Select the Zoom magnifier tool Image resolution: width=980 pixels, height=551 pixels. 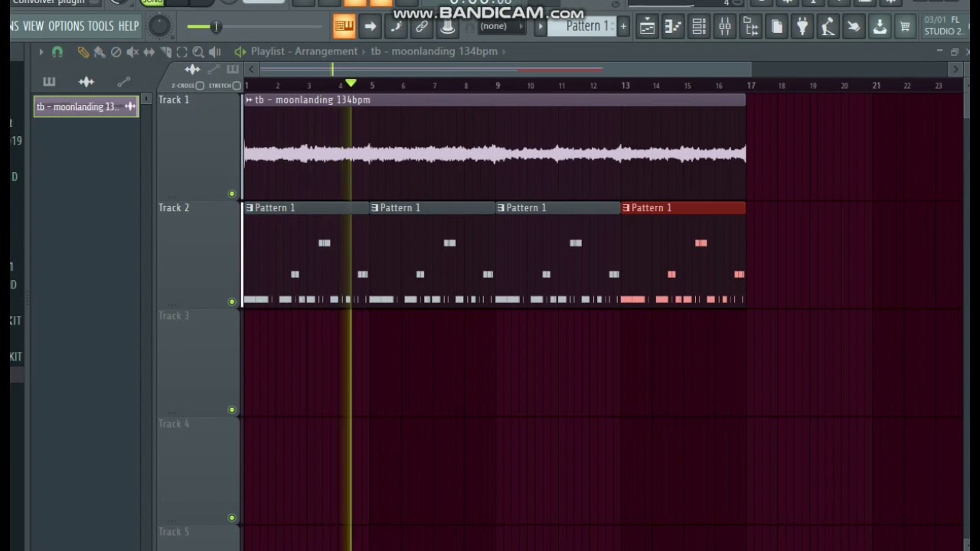point(198,52)
